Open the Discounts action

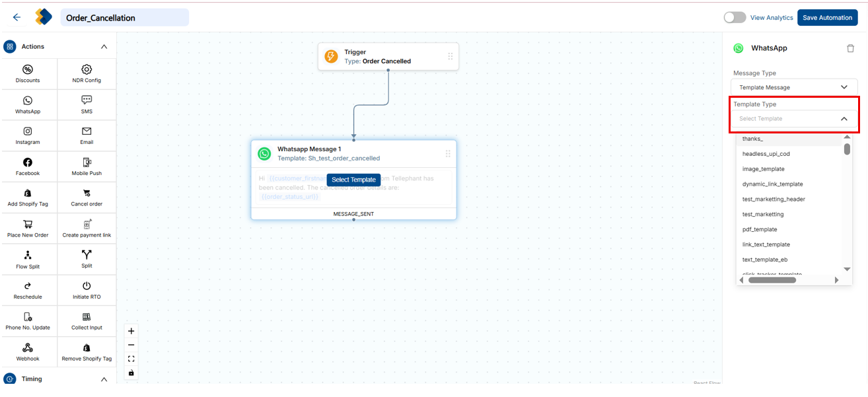(x=28, y=74)
